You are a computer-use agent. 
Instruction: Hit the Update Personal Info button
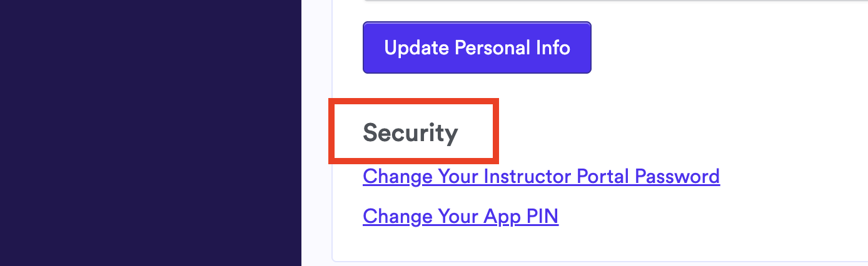point(477,48)
